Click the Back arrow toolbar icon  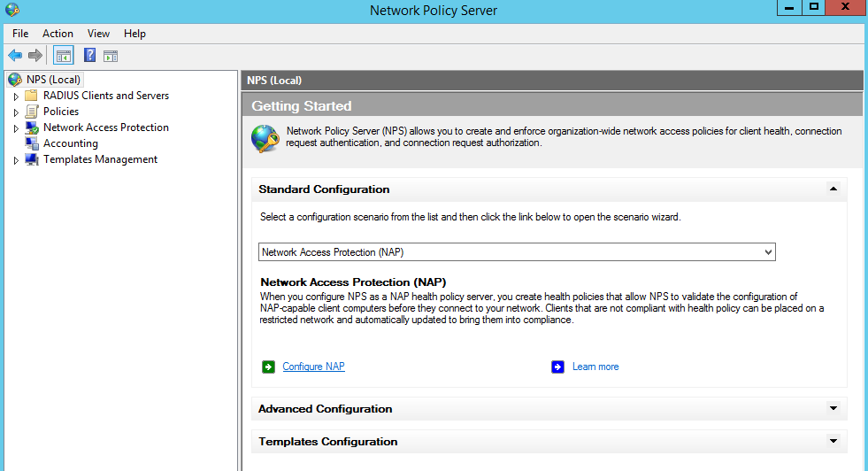click(x=15, y=56)
